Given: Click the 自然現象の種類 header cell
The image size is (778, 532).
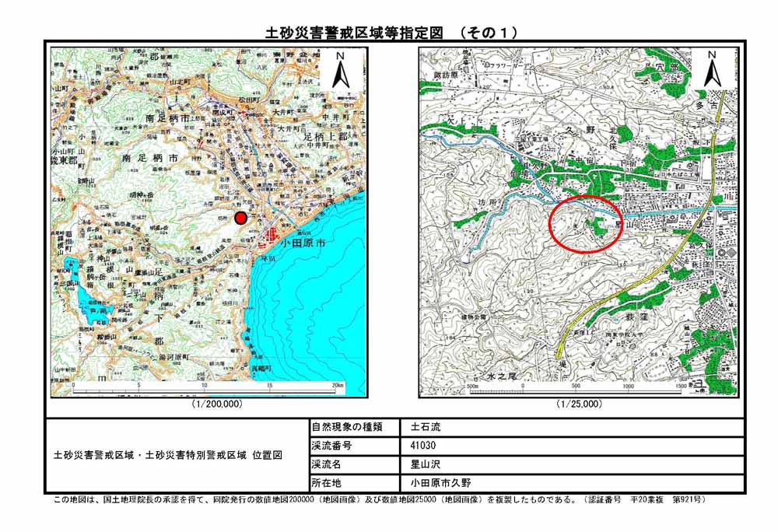Looking at the screenshot, I should pyautogui.click(x=347, y=427).
